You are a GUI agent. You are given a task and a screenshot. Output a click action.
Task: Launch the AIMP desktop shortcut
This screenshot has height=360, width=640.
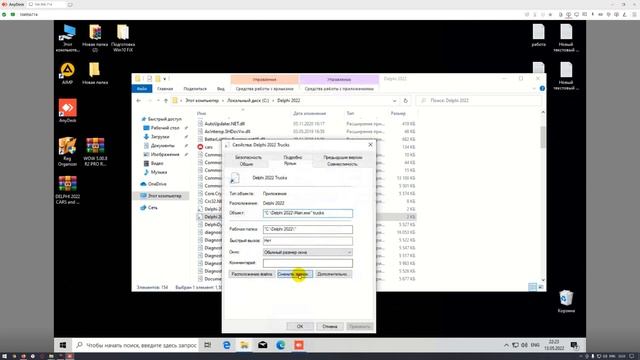tap(67, 73)
